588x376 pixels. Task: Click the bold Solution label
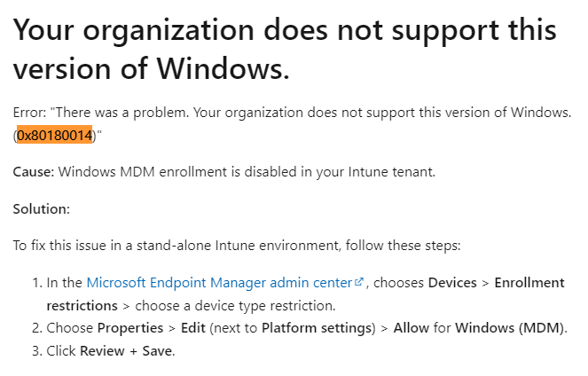coord(42,208)
